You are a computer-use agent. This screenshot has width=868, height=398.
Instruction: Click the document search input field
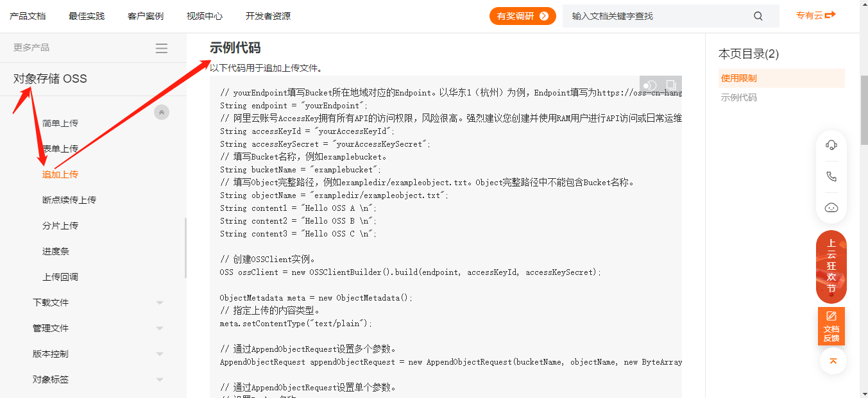pyautogui.click(x=642, y=15)
